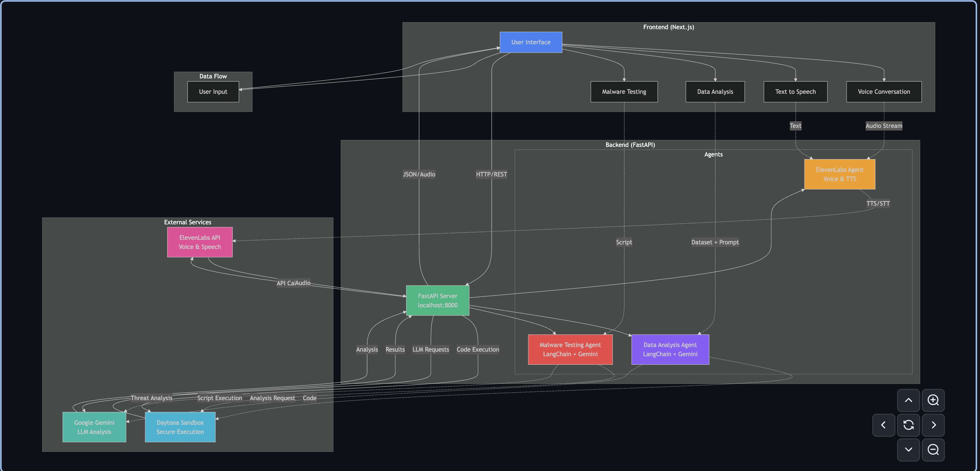Select the Text to Speech node
980x471 pixels.
pos(795,92)
